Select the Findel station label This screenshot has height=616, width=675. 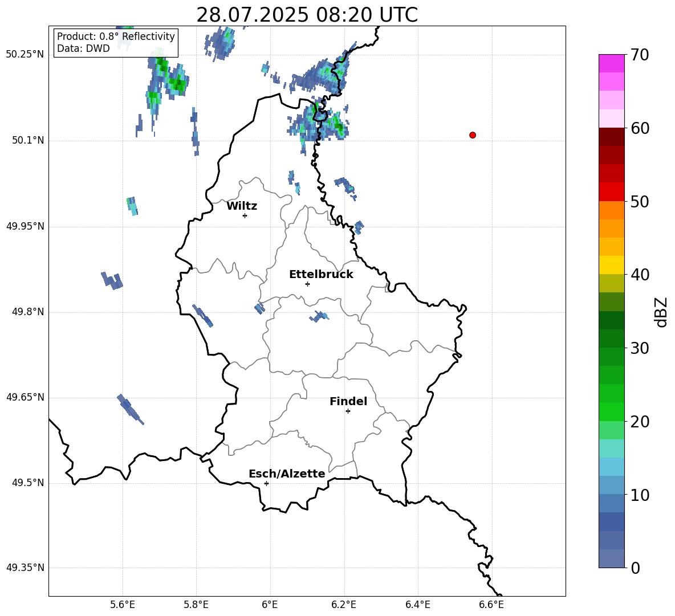(348, 401)
